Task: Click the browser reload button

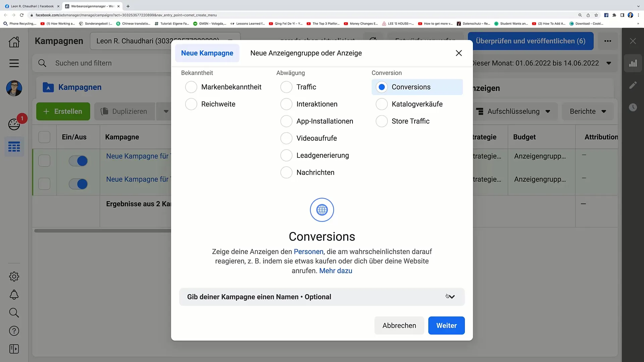Action: 22,15
